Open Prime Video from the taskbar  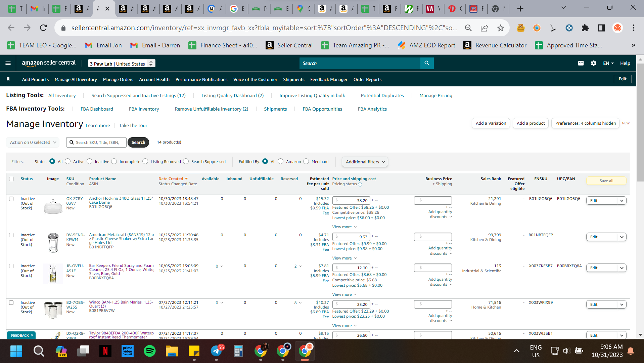point(128,351)
